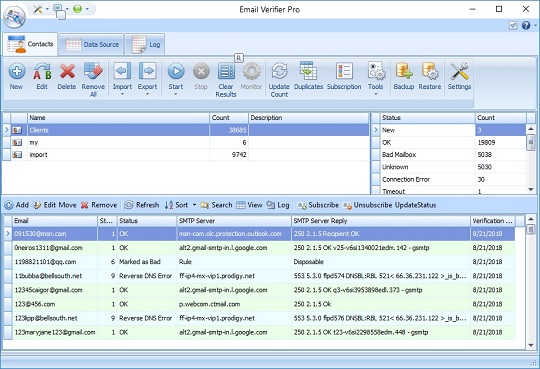Click Edit in the email toolbar

tap(44, 205)
